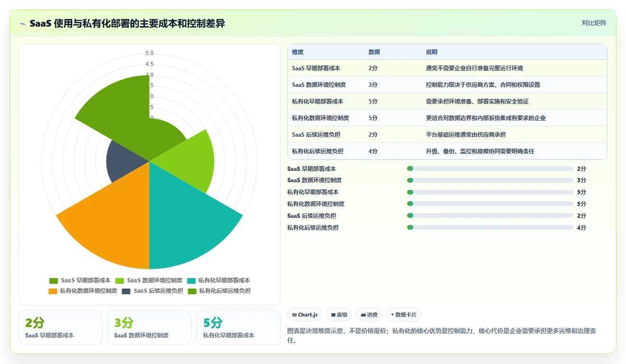Viewport: 626px width, 364px height.
Task: Open the 3分 SaaS 数据环境控制度 data card
Action: [x=149, y=327]
